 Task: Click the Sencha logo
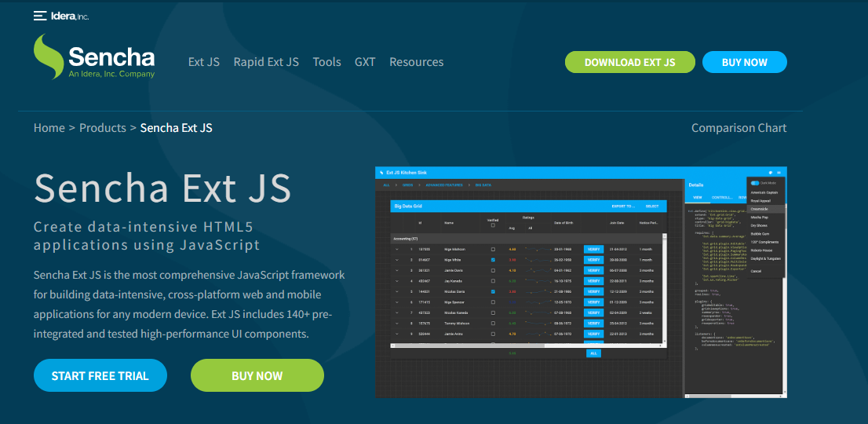pyautogui.click(x=94, y=57)
